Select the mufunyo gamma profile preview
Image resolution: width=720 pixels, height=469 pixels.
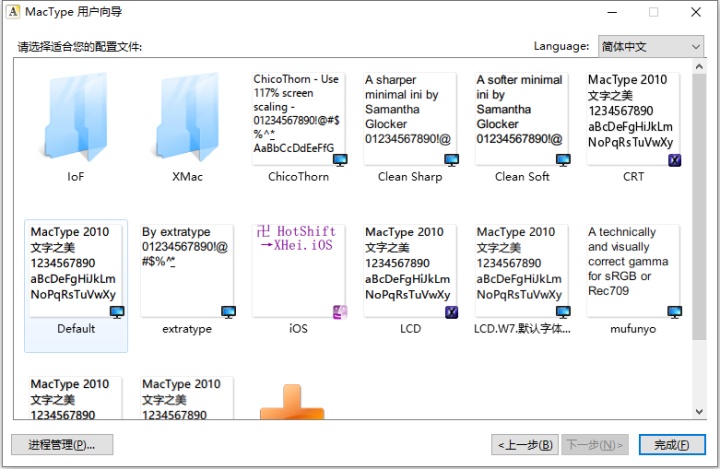coord(633,271)
